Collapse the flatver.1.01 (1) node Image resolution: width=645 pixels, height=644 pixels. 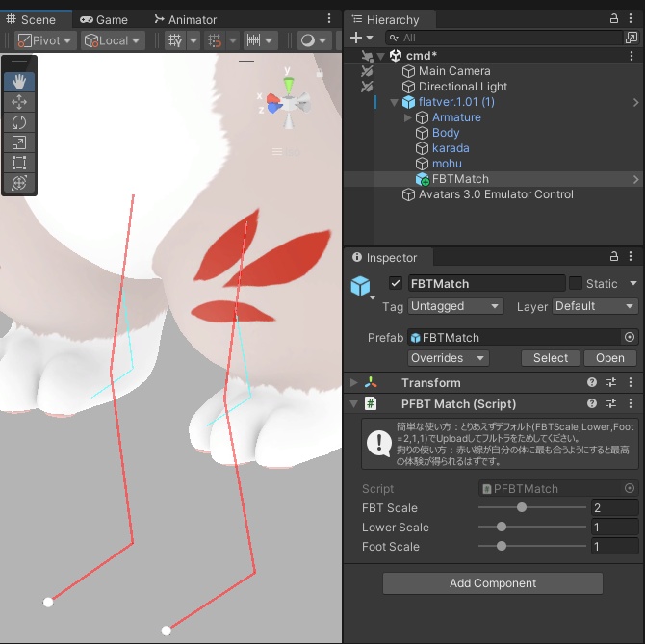[x=394, y=102]
